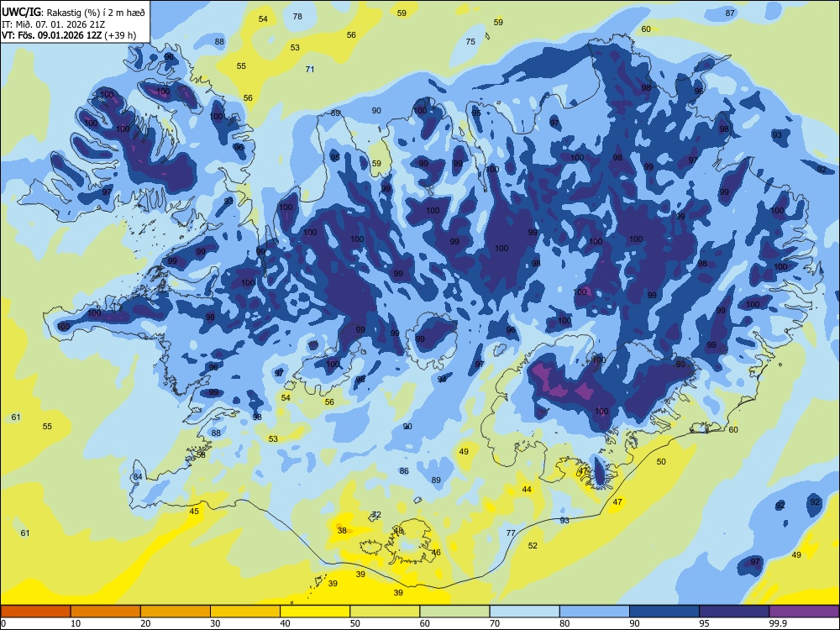This screenshot has height=630, width=840.
Task: Click the 0-10 dark orange legend swatch
Action: coord(35,612)
